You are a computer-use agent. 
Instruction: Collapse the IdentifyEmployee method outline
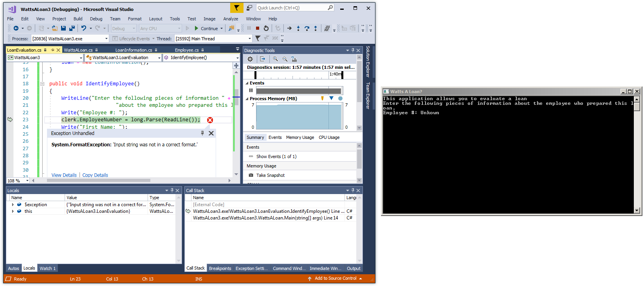[42, 84]
